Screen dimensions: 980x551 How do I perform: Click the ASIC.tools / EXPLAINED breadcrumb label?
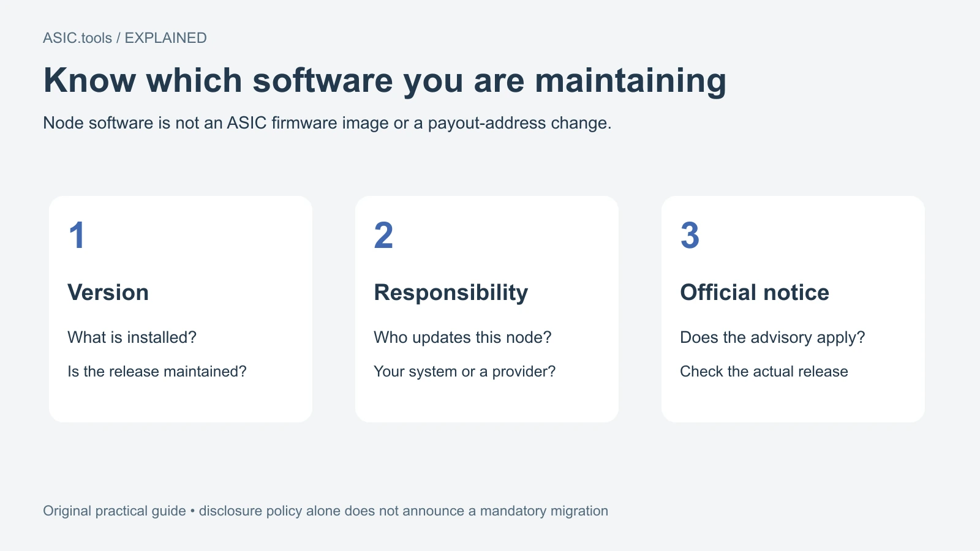[125, 38]
